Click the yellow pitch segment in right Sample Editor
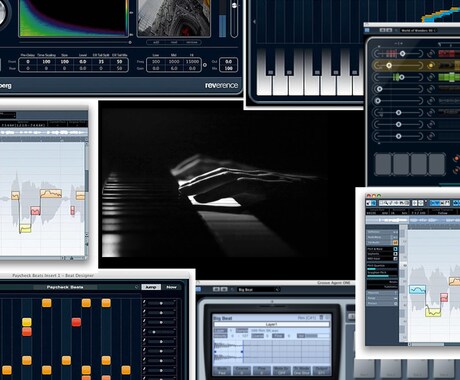This screenshot has height=380, width=460. [x=433, y=312]
